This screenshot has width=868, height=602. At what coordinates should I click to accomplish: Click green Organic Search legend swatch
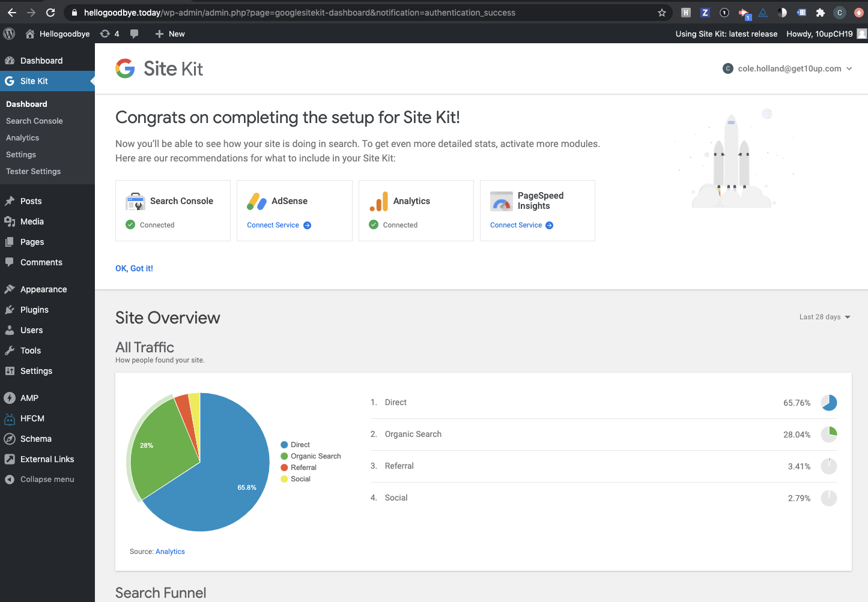pos(284,456)
